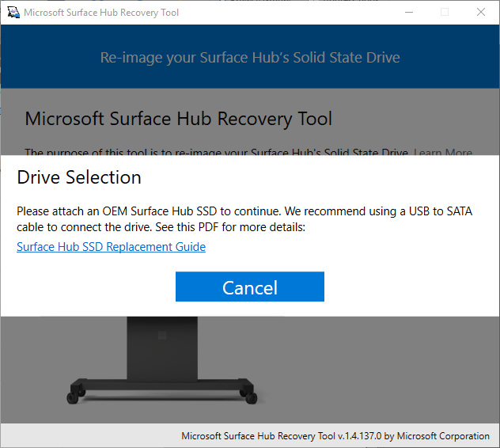Click the 'Microsoft Surface Hub Recovery Tool' main heading
The height and width of the screenshot is (448, 500).
coord(179,119)
